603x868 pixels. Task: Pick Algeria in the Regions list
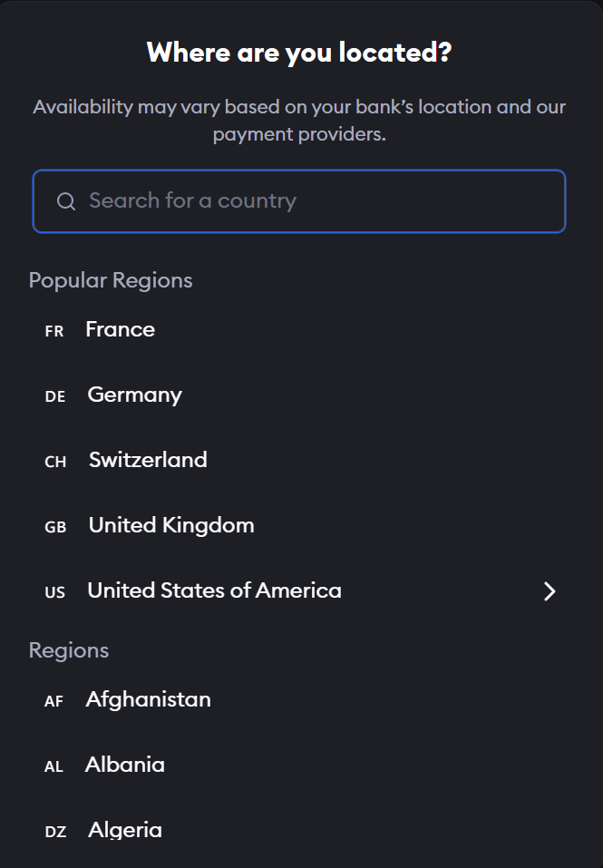[125, 830]
